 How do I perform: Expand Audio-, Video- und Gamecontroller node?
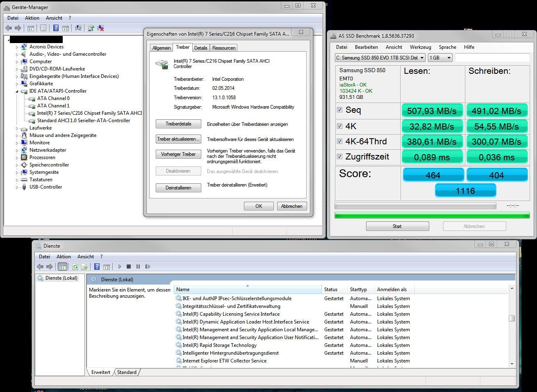[17, 55]
